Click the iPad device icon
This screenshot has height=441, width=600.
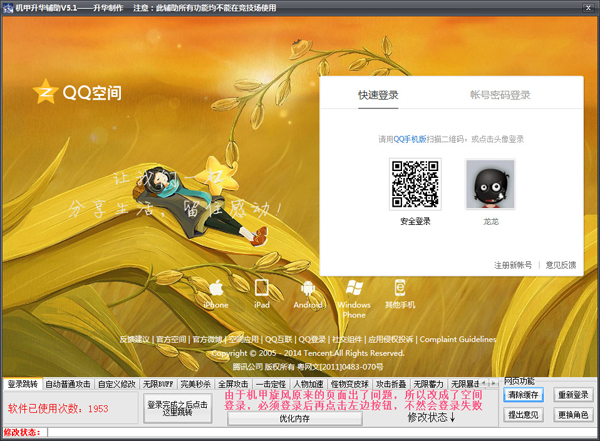pyautogui.click(x=262, y=287)
